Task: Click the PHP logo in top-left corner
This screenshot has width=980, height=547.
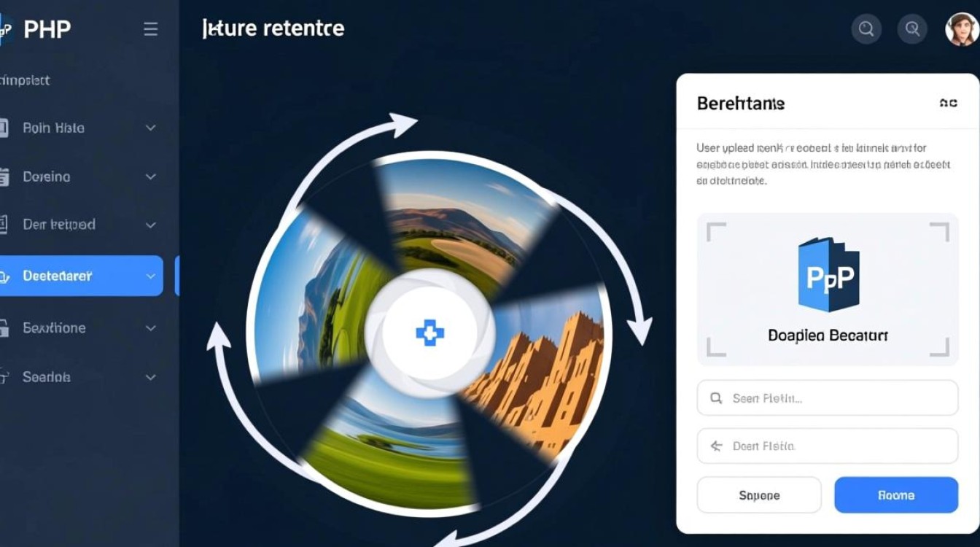Action: [x=5, y=30]
